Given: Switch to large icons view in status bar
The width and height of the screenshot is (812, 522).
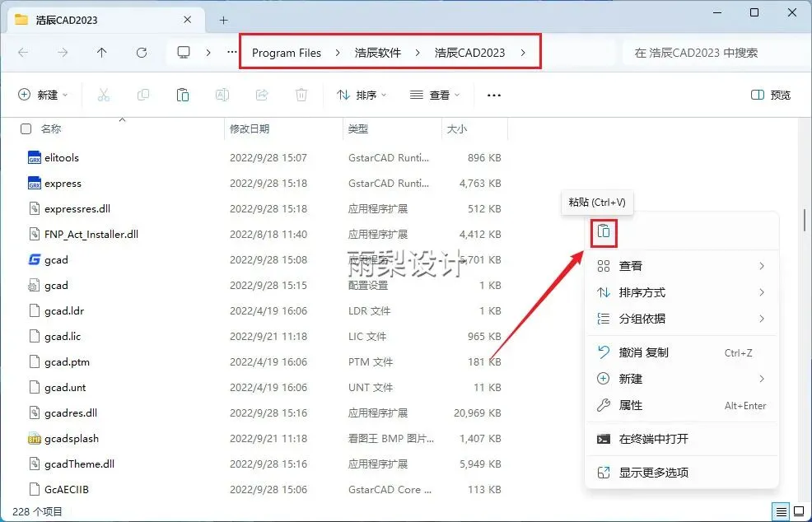Looking at the screenshot, I should pos(799,510).
